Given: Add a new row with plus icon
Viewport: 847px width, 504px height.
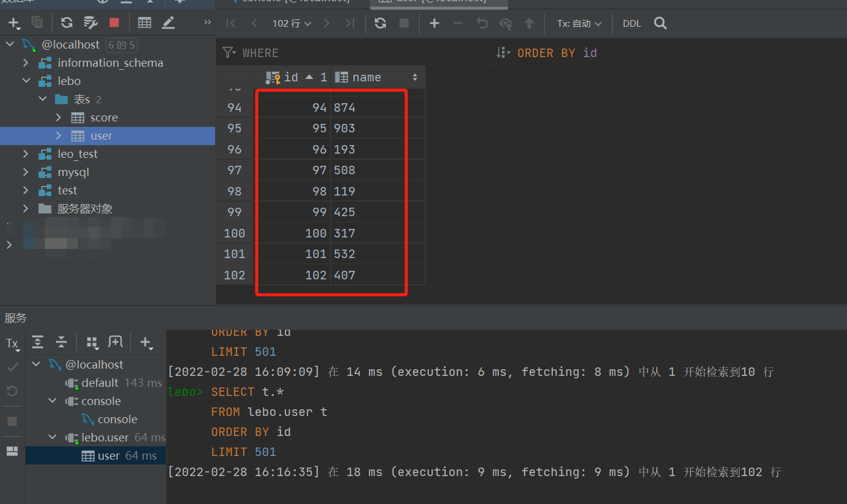Looking at the screenshot, I should coord(434,24).
